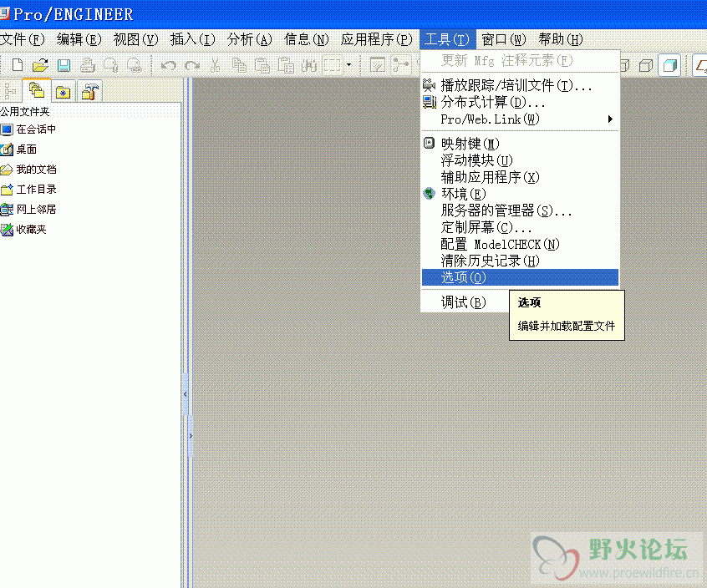Choose 服务器的管理器(S) menu item
The image size is (707, 588).
coord(520,210)
